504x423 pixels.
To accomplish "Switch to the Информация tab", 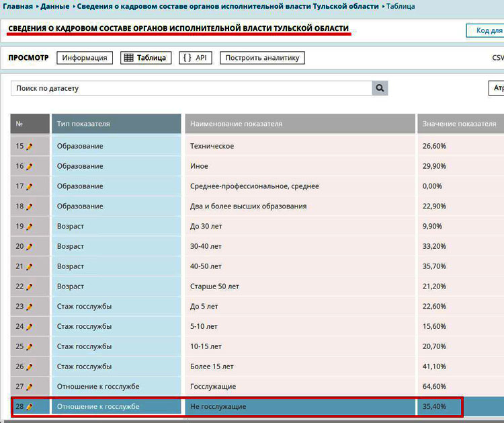I will tap(85, 58).
